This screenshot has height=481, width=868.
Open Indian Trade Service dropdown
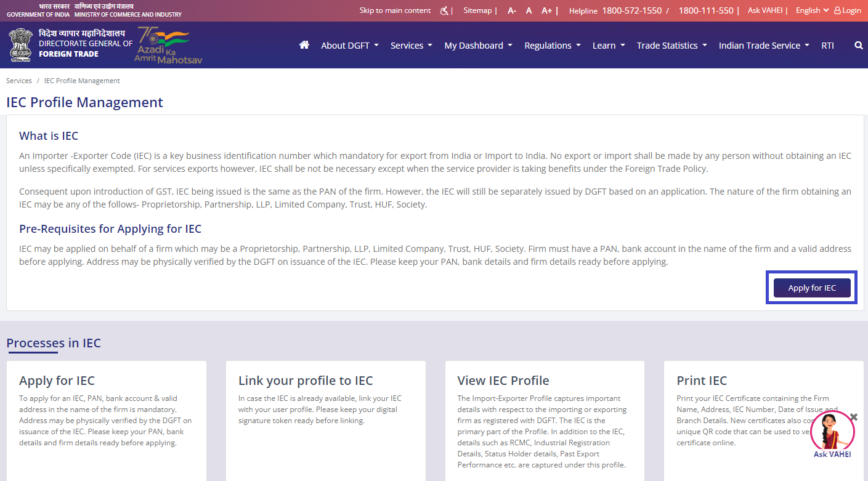pyautogui.click(x=764, y=46)
